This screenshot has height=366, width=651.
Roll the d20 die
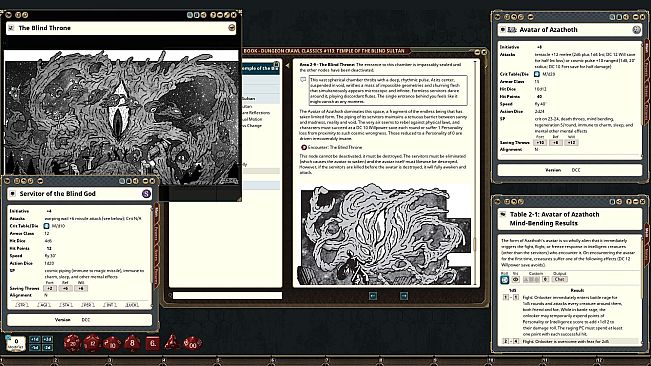(73, 343)
